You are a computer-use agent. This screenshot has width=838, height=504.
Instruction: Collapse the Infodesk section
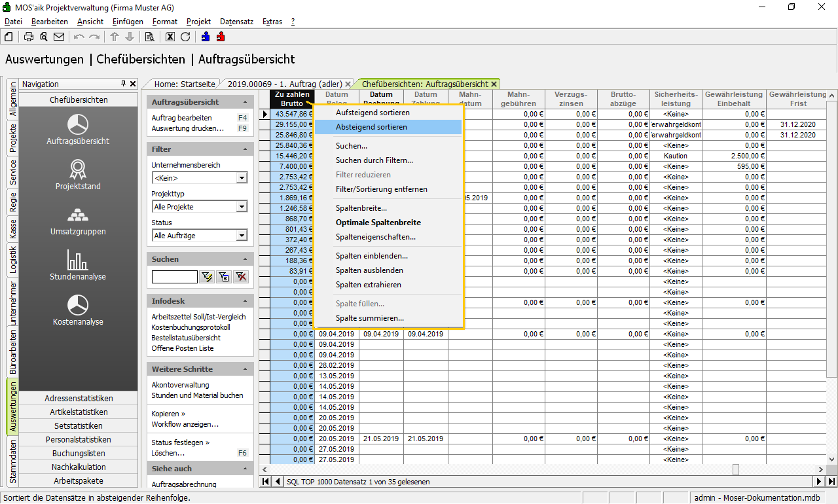246,301
